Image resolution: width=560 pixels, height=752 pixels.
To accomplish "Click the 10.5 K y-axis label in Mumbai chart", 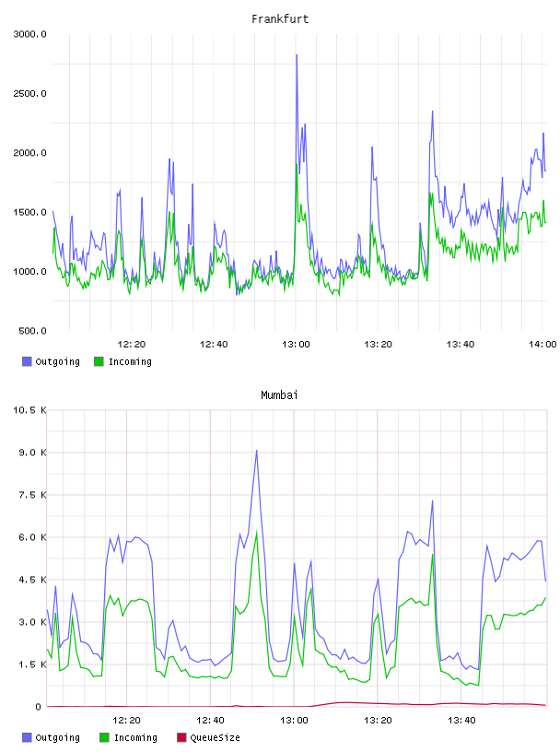I will 29,410.
